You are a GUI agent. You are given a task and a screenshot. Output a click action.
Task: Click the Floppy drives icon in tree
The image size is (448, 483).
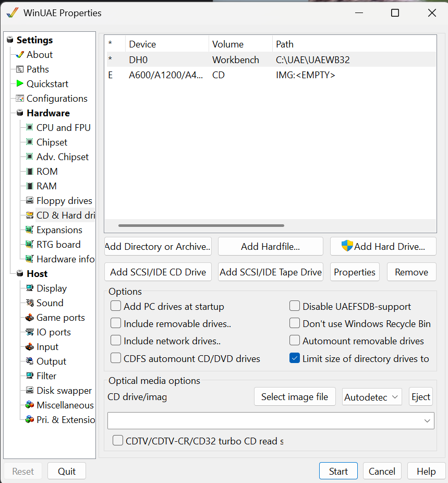(x=30, y=201)
